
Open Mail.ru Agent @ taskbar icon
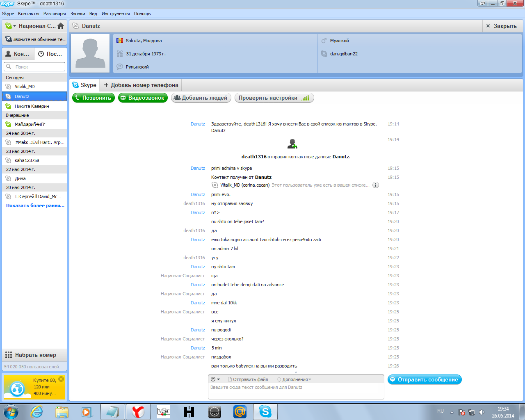240,412
